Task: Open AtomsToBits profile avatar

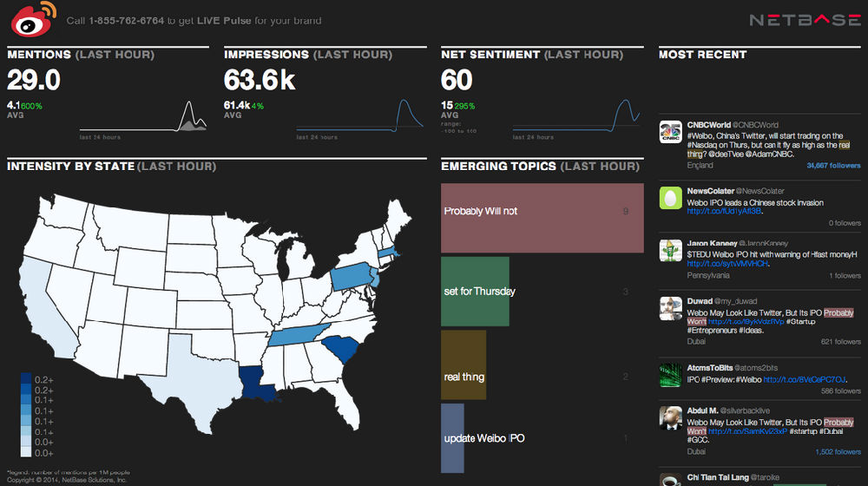Action: (x=670, y=375)
